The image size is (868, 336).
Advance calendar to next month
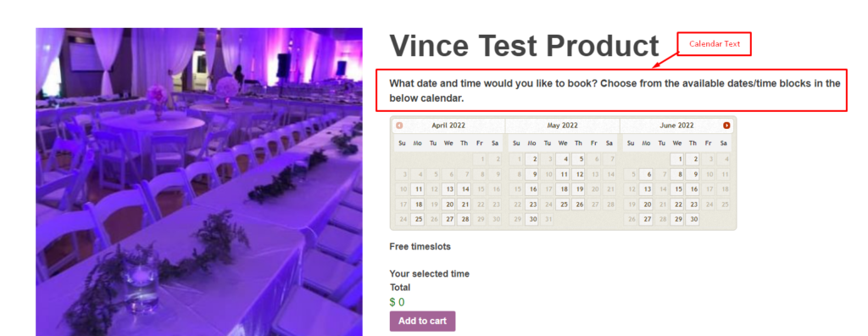726,126
